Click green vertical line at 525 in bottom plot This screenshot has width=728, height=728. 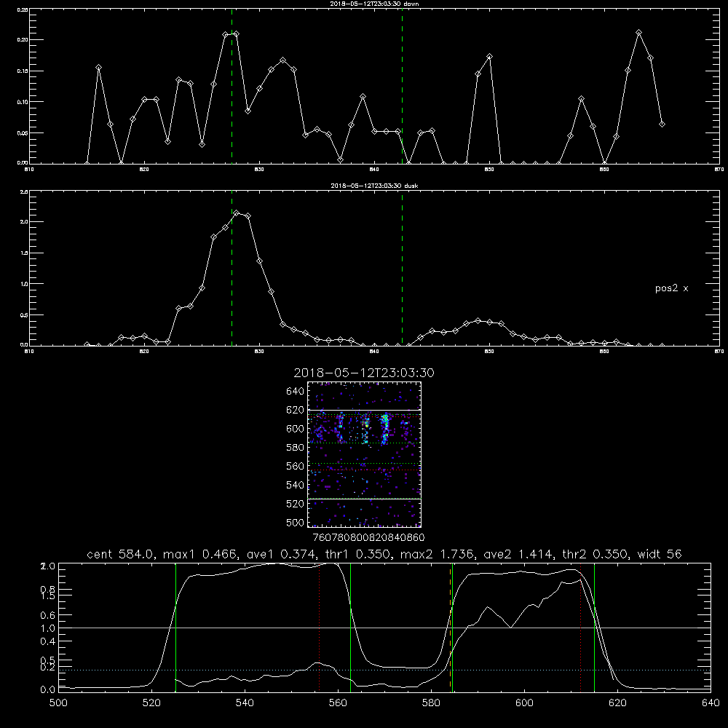(x=175, y=628)
